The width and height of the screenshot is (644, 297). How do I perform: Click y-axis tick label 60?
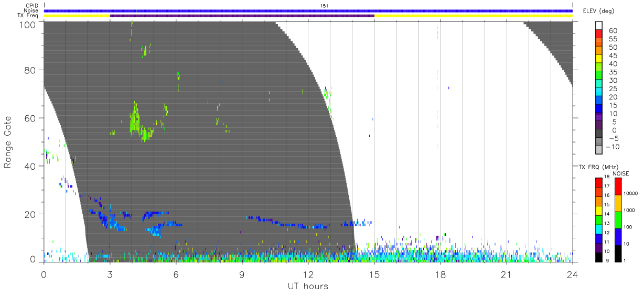[x=31, y=118]
